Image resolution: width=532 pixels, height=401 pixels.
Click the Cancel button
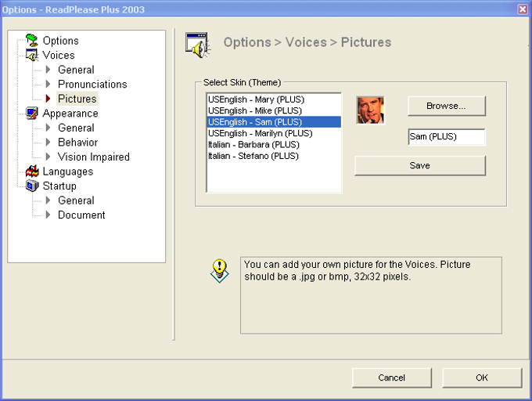(x=392, y=378)
